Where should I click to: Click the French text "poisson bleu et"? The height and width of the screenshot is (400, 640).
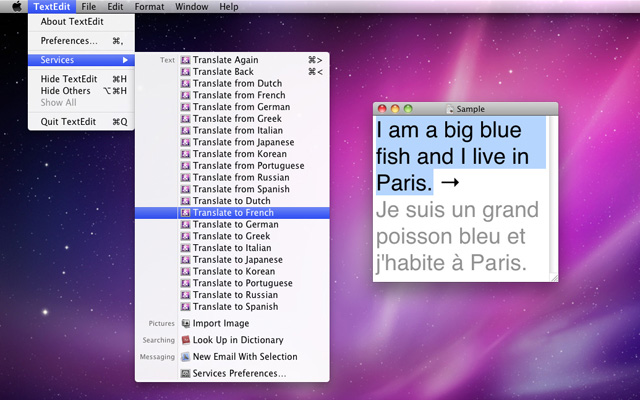click(451, 237)
